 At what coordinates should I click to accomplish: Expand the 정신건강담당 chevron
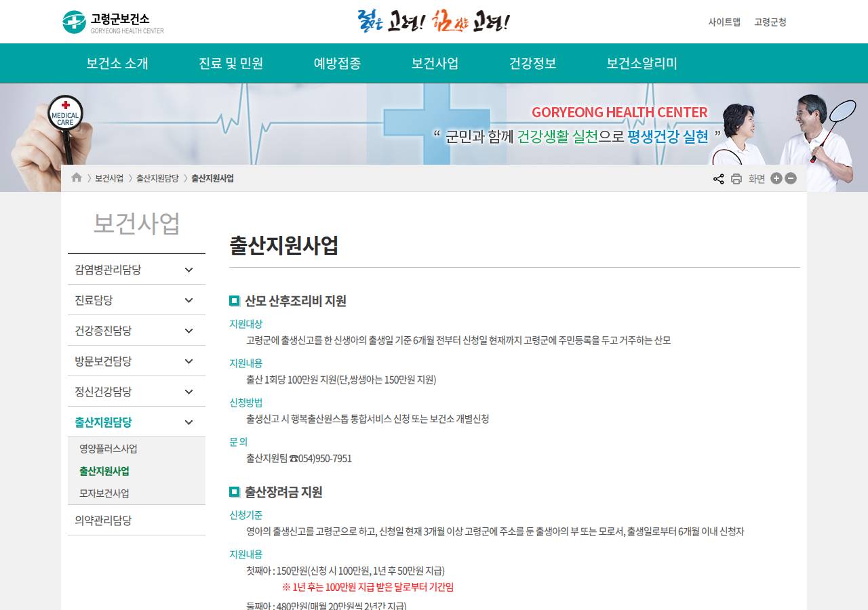(189, 392)
